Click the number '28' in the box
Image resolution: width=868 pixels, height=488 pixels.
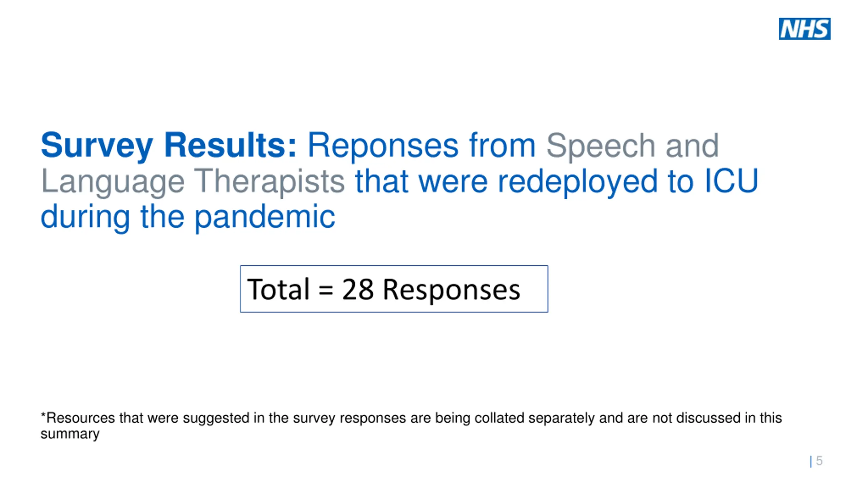[358, 289]
